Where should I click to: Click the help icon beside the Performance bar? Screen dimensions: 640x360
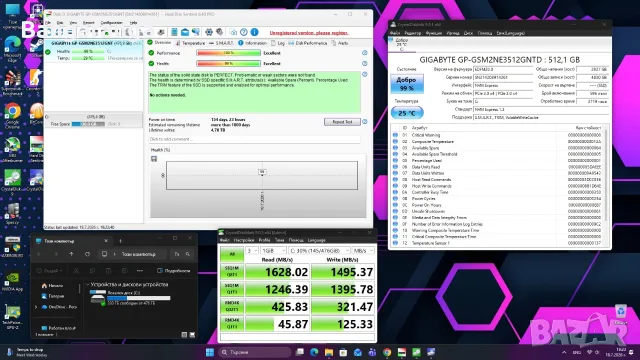click(x=364, y=53)
